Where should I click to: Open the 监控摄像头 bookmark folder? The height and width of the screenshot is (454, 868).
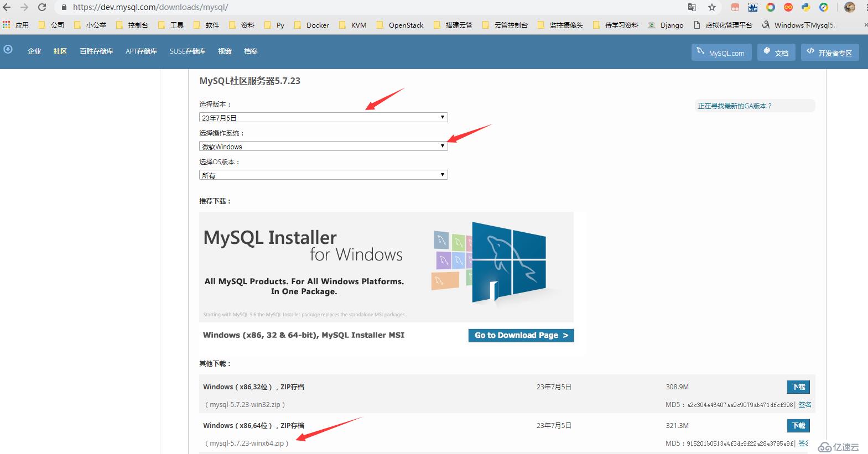[560, 25]
